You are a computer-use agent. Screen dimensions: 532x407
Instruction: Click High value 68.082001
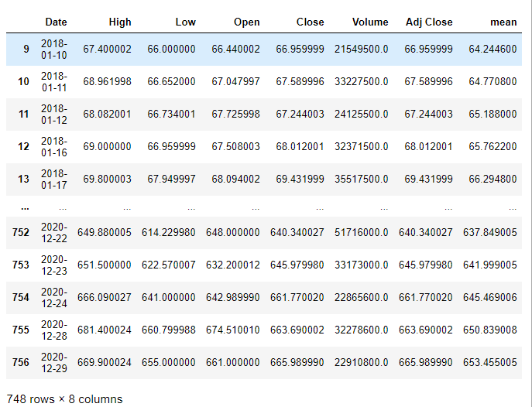coord(107,115)
